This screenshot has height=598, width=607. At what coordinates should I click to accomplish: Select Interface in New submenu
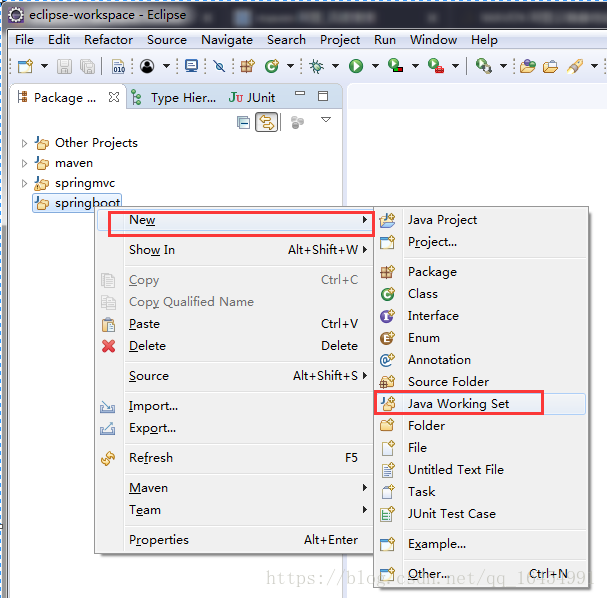pyautogui.click(x=480, y=316)
